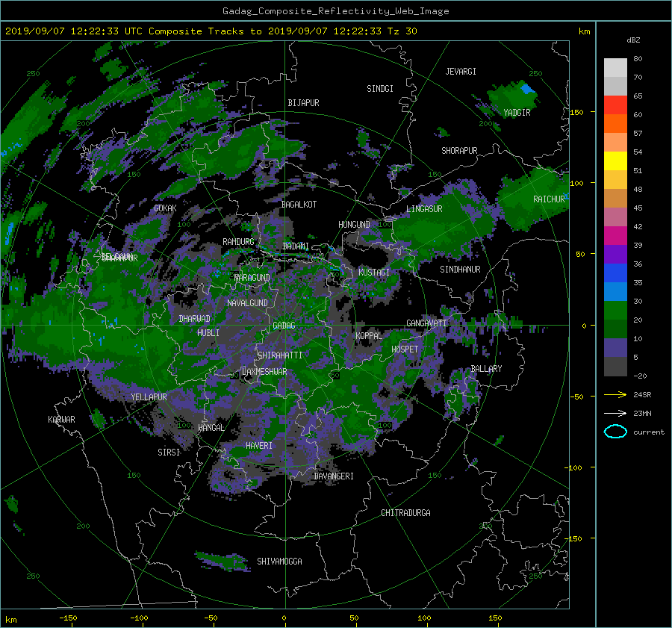672x628 pixels.
Task: Click the SHIRAHATTI city label
Action: pos(280,355)
